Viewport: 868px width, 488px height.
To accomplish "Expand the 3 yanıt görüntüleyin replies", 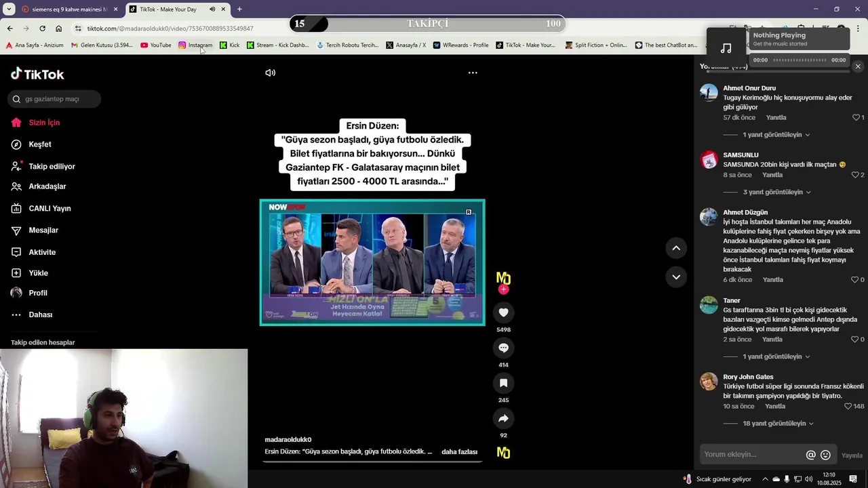I will pos(776,192).
